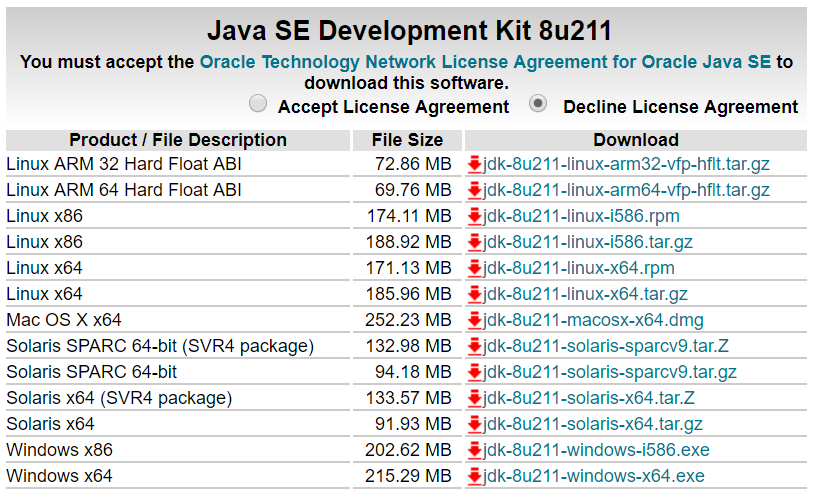This screenshot has height=504, width=826.
Task: Click the red download arrow for windows-x64.exe
Action: 475,476
